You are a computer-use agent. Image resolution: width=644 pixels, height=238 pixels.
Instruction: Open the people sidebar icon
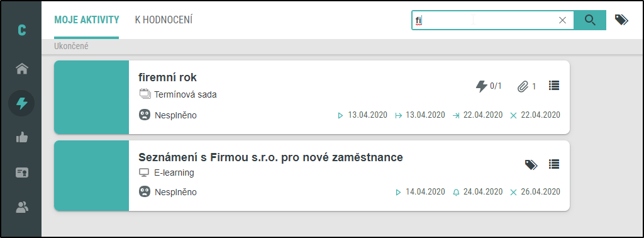[x=21, y=207]
